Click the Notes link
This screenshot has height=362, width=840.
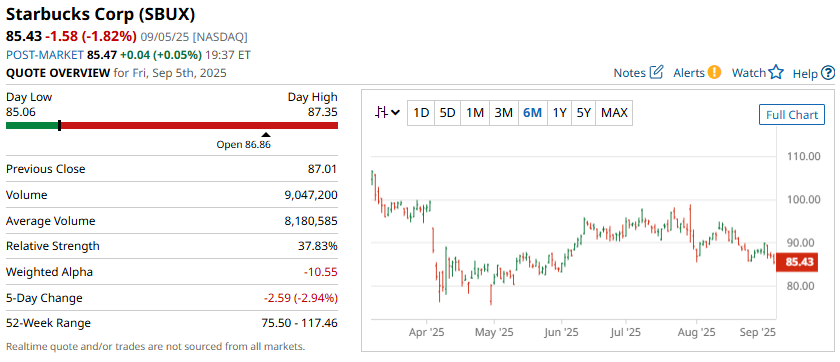click(629, 73)
